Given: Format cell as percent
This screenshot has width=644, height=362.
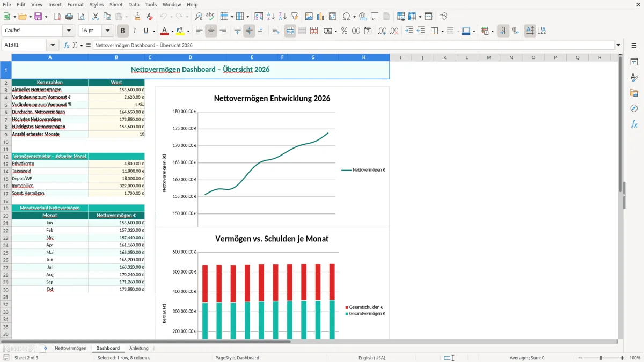Looking at the screenshot, I should (x=344, y=31).
